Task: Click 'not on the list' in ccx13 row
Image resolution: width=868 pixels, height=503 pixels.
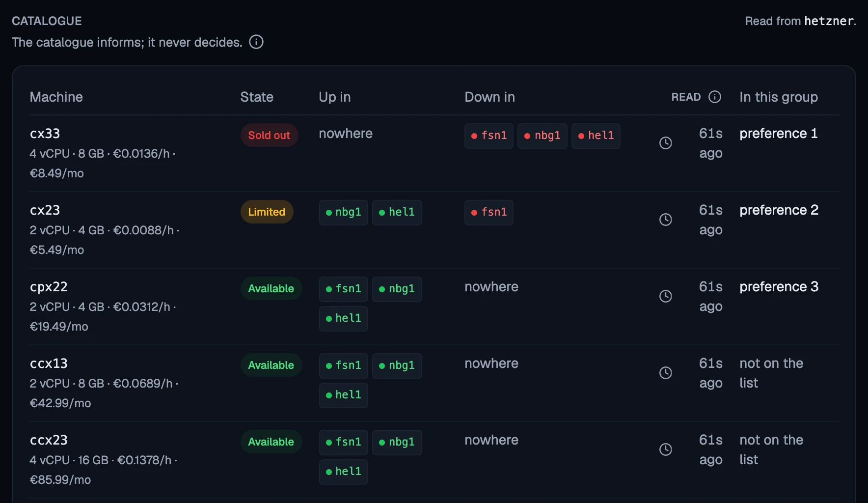Action: click(x=771, y=373)
